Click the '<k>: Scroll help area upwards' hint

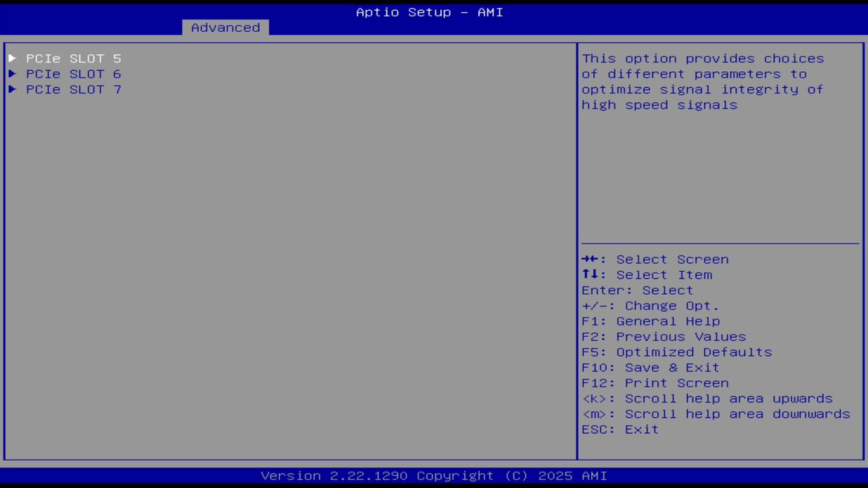pyautogui.click(x=707, y=399)
